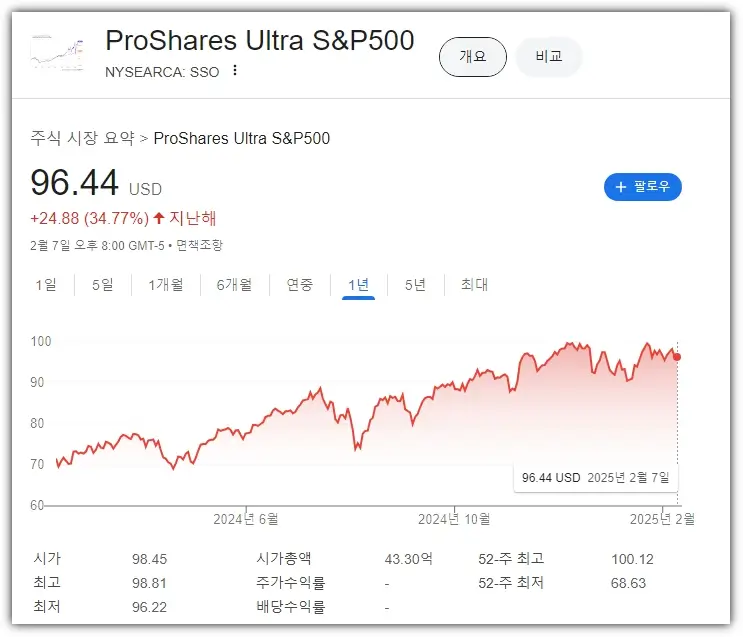Click the red up-arrow next to 지난해

pyautogui.click(x=159, y=218)
